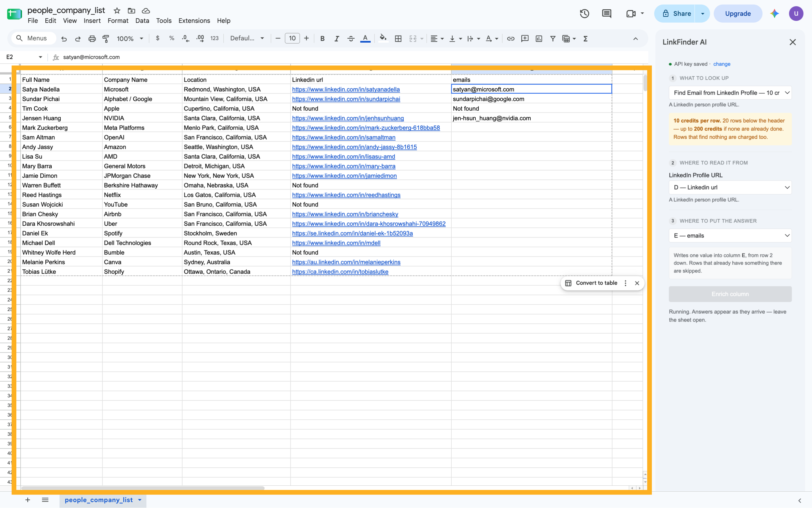Open the File menu
The height and width of the screenshot is (508, 812).
point(33,21)
